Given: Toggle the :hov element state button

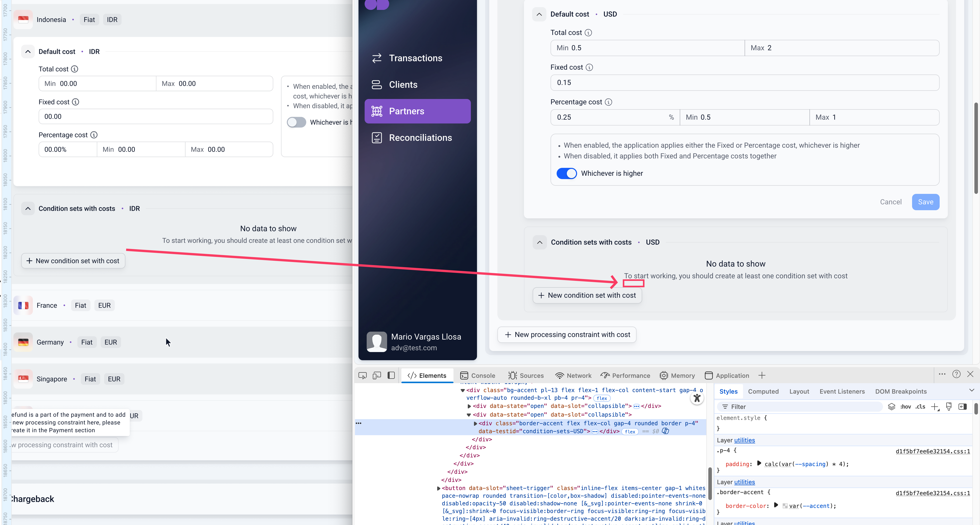Looking at the screenshot, I should click(905, 407).
